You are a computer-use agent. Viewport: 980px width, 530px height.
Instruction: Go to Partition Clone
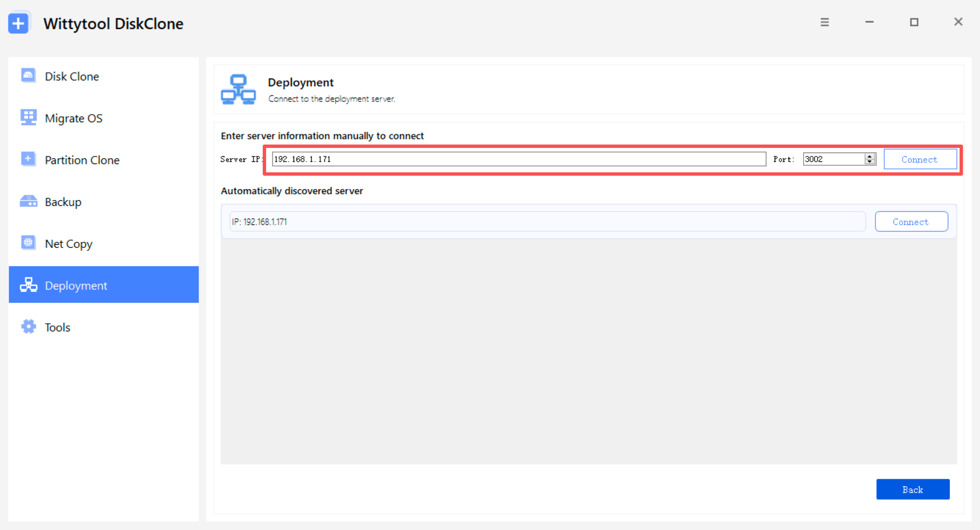click(x=103, y=160)
